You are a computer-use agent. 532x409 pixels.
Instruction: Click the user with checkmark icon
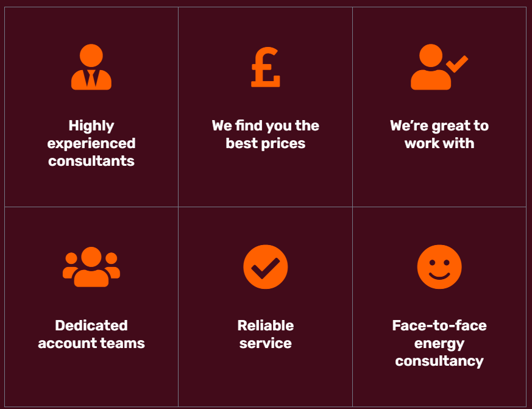click(x=439, y=67)
